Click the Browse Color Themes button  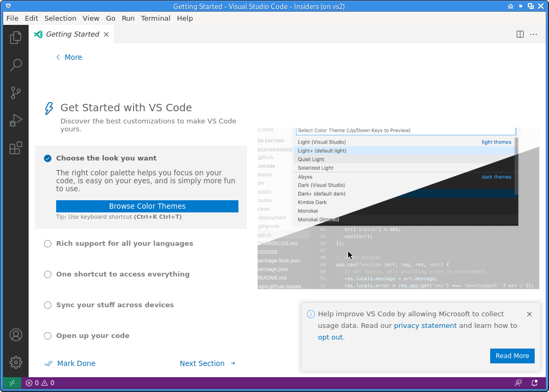pyautogui.click(x=147, y=206)
